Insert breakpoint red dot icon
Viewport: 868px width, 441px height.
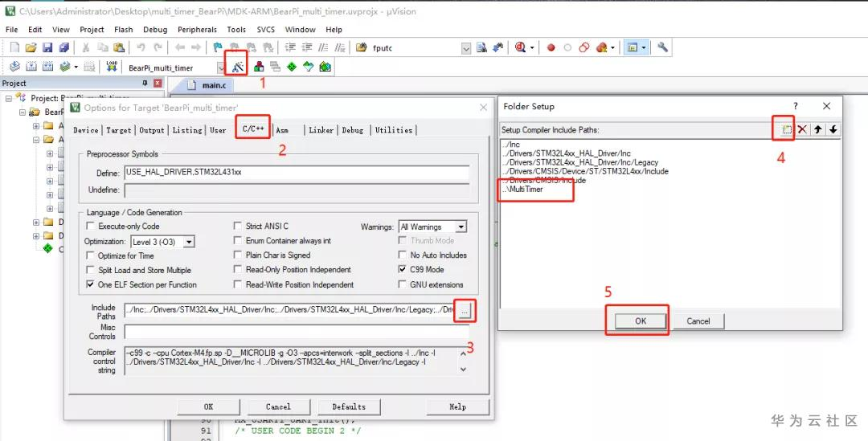(551, 48)
